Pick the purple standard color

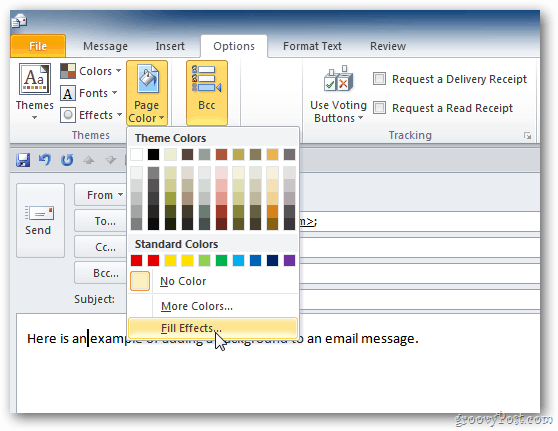click(x=290, y=261)
